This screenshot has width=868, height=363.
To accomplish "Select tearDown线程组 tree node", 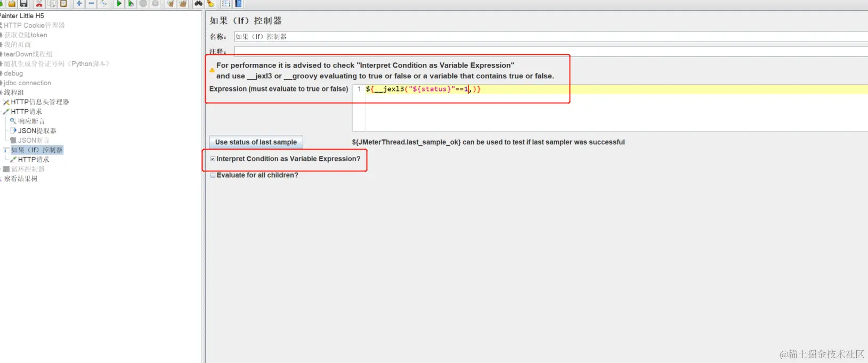I will coord(28,54).
